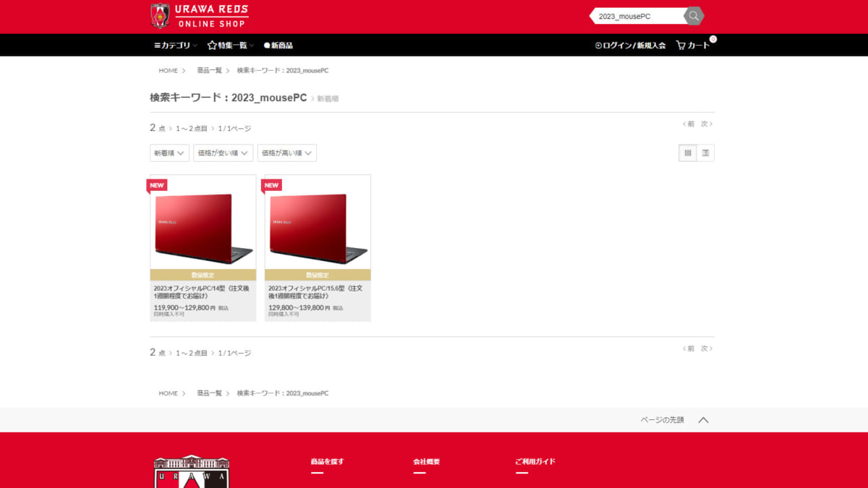This screenshot has width=868, height=488.
Task: Click the bottom 前 pagination link
Action: point(689,348)
